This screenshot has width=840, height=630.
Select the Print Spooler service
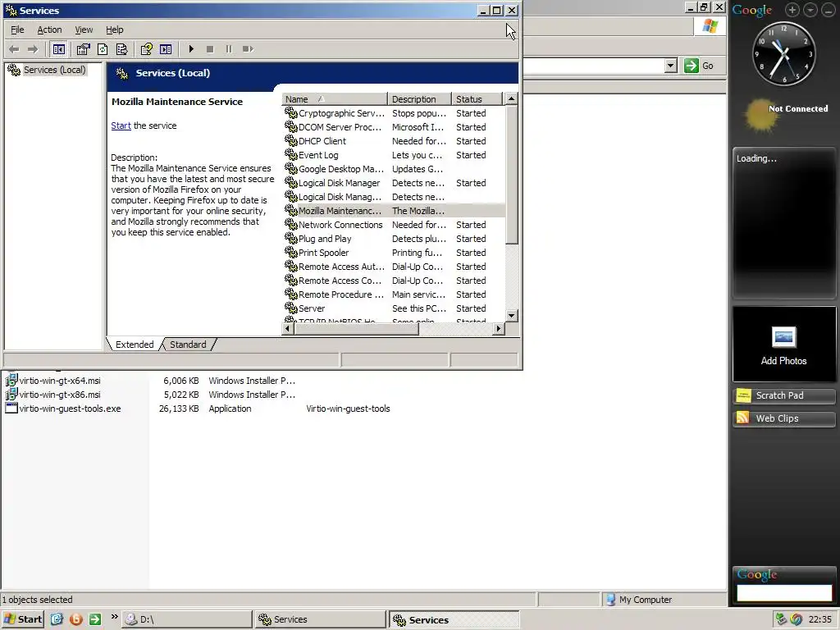tap(394, 253)
